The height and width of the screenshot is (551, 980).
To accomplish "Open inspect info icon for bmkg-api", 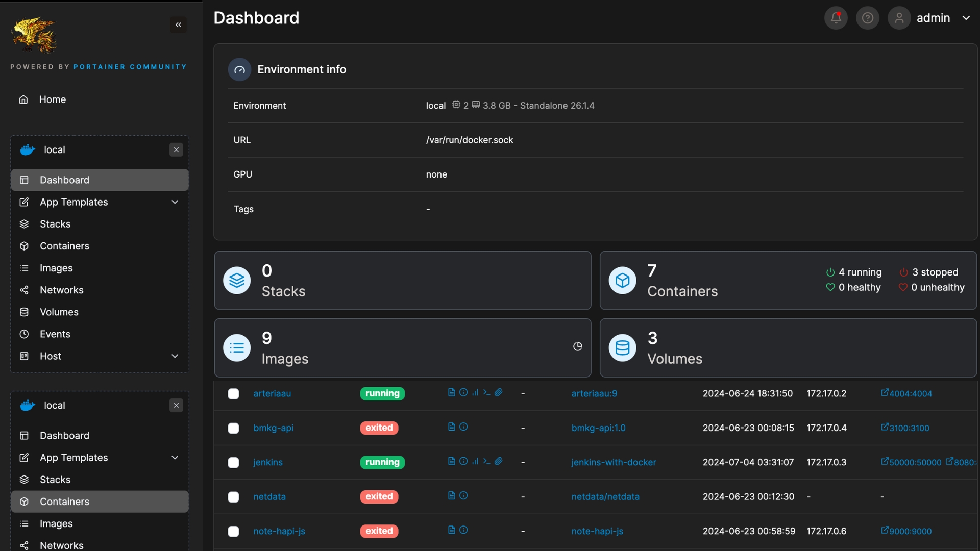I will click(x=463, y=427).
